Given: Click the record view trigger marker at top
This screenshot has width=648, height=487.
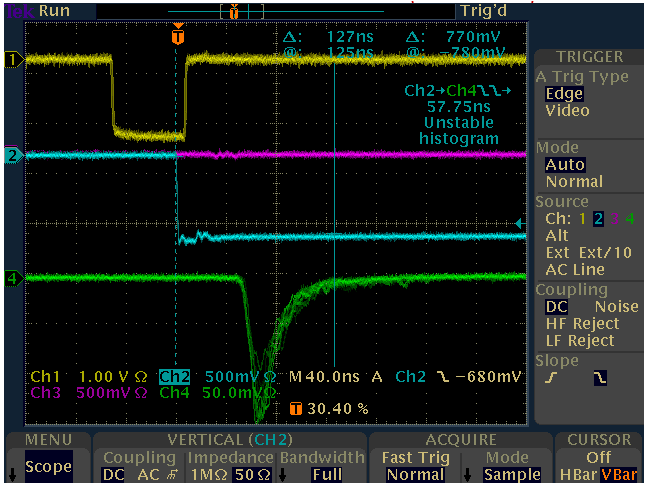Looking at the screenshot, I should [234, 12].
